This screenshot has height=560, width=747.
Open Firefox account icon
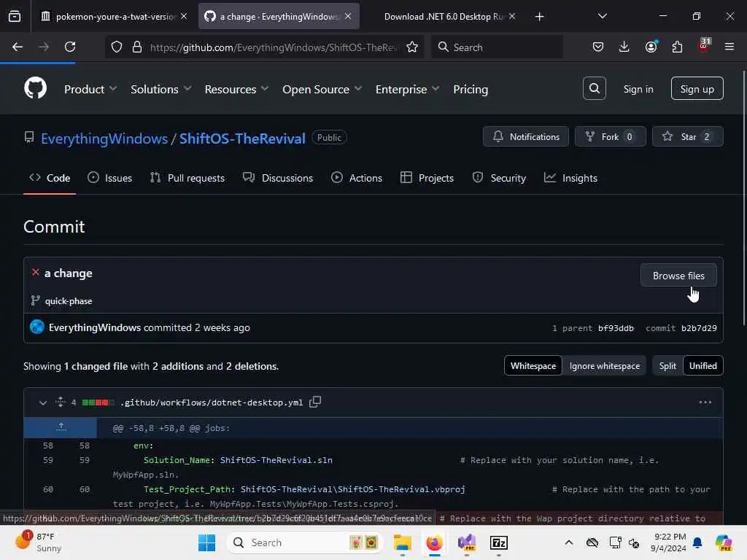point(651,47)
